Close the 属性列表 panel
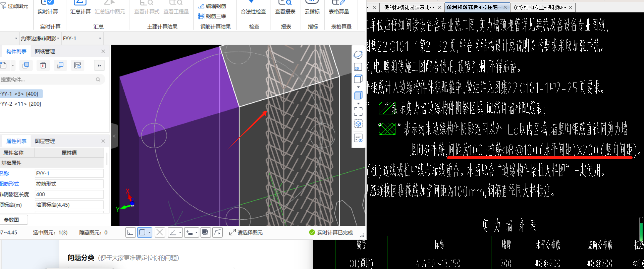 [x=103, y=141]
